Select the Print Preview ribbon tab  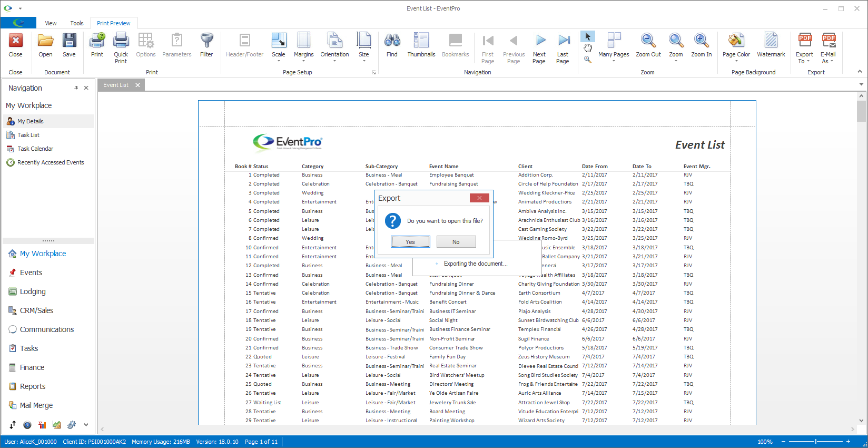114,23
